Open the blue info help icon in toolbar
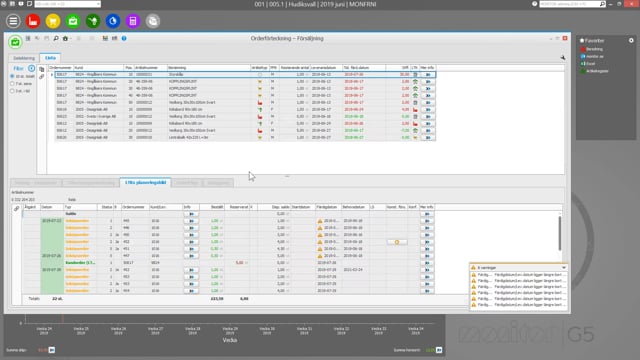Screen dimensions: 640x360 click(x=124, y=38)
